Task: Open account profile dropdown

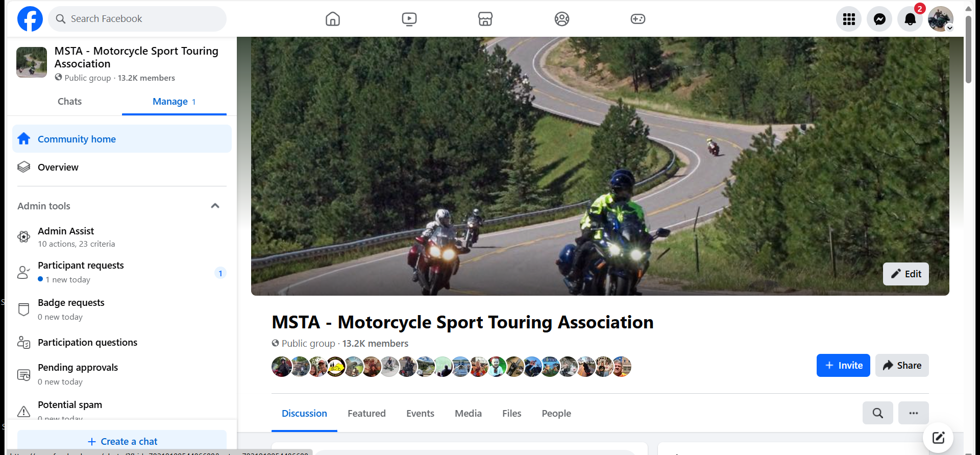Action: tap(941, 19)
